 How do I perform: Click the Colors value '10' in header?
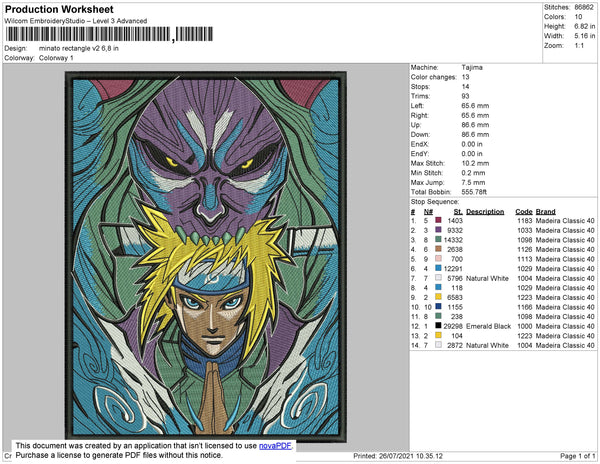click(x=578, y=17)
